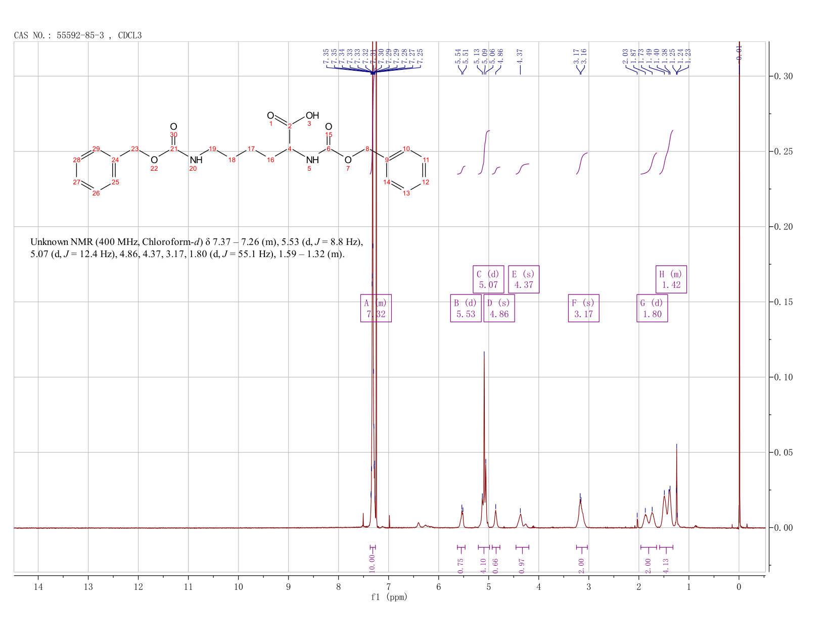The image size is (834, 644).
Task: Select the "NH" atom numbered 5
Action: point(313,160)
